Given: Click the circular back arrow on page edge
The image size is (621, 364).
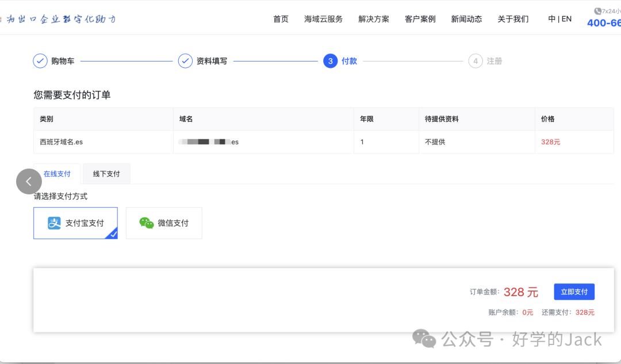Looking at the screenshot, I should (29, 181).
